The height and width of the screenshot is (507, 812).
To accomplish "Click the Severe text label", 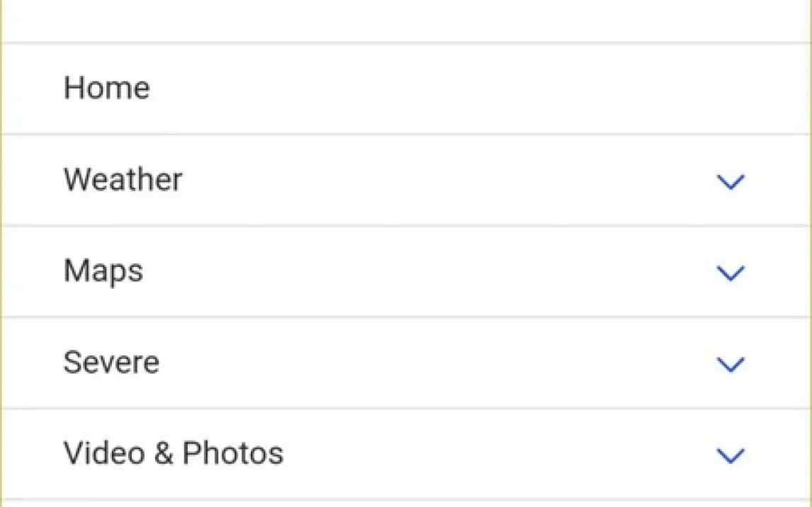I will click(x=111, y=363).
